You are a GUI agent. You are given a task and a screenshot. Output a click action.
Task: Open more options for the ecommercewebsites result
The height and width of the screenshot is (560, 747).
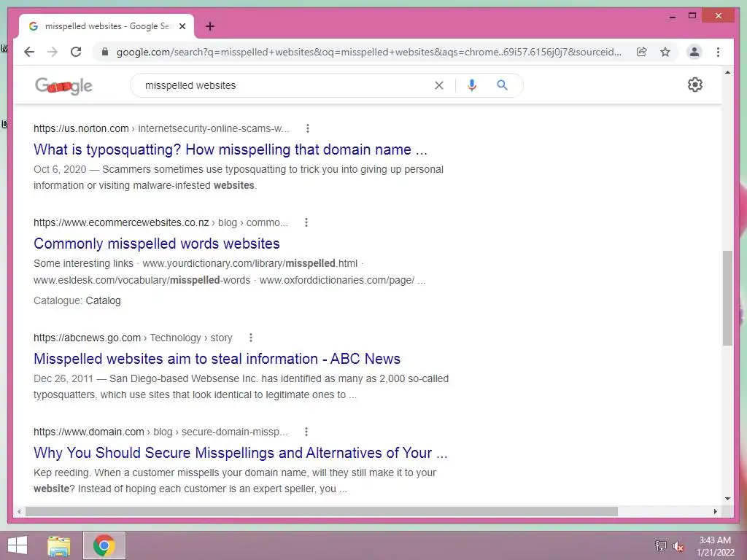306,222
